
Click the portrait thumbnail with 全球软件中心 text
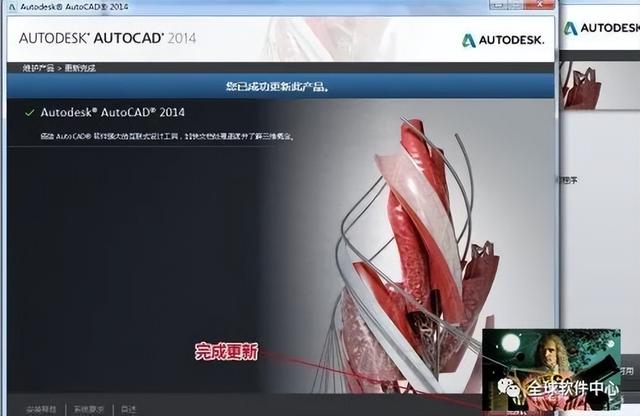pyautogui.click(x=551, y=369)
